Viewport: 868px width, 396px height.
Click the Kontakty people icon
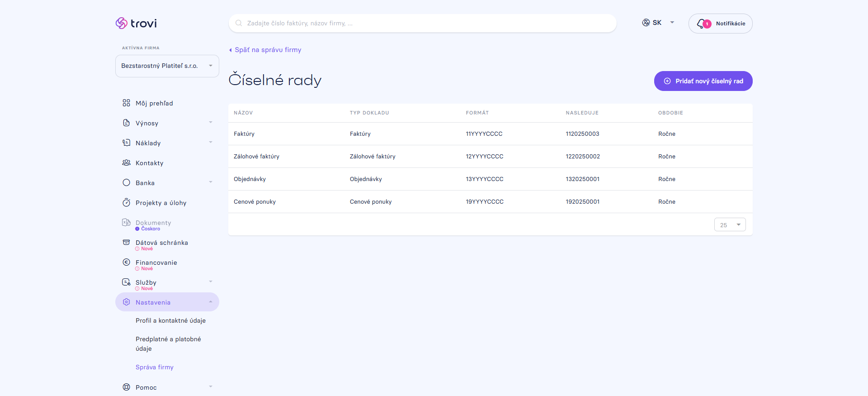point(126,163)
